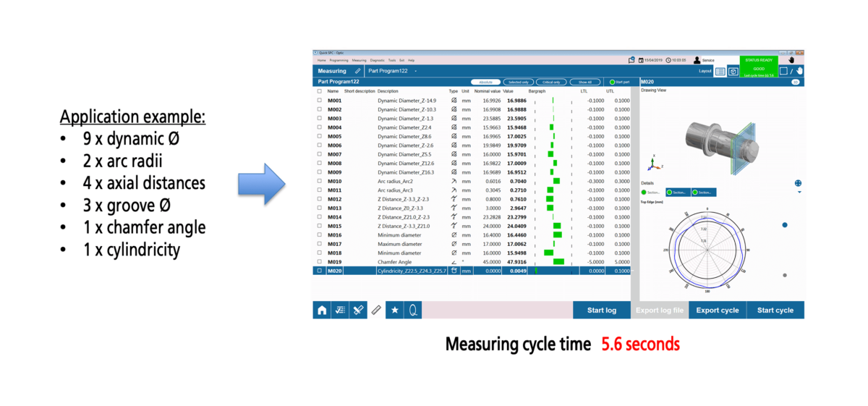Check the box for row M014
Screen dimensions: 868x406
tap(319, 217)
